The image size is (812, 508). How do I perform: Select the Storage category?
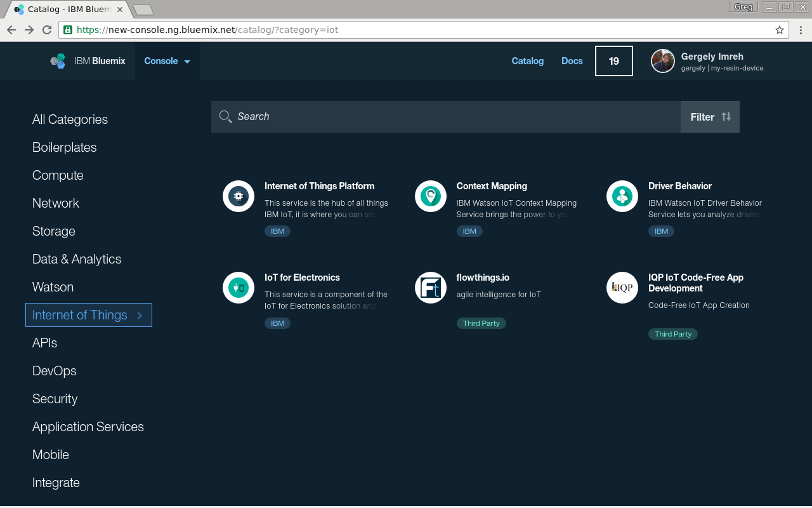click(x=54, y=231)
